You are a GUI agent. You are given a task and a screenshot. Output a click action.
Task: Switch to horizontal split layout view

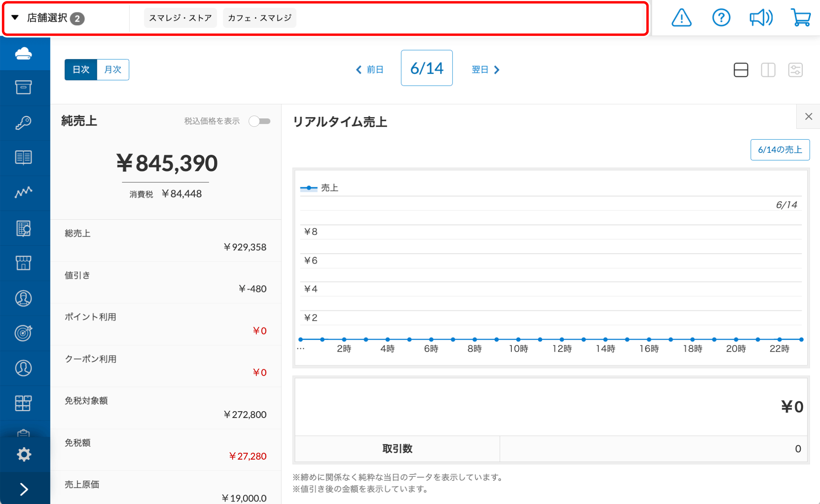click(741, 70)
